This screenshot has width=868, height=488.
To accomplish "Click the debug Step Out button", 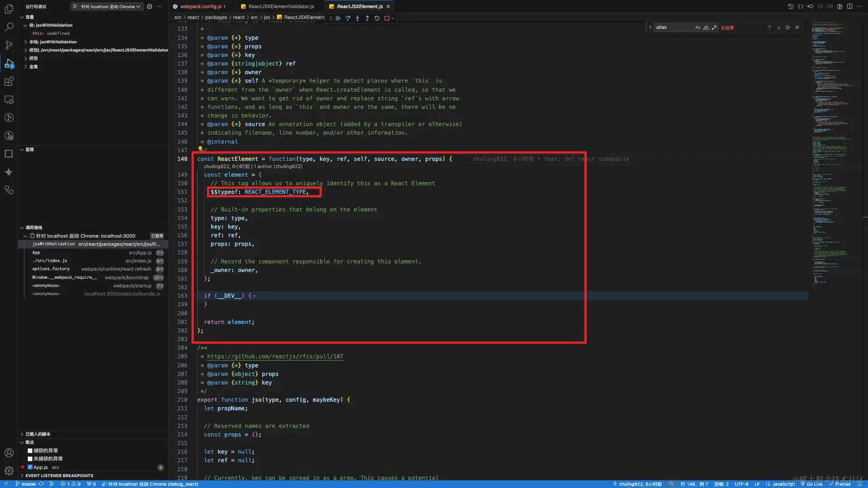I will (x=367, y=19).
